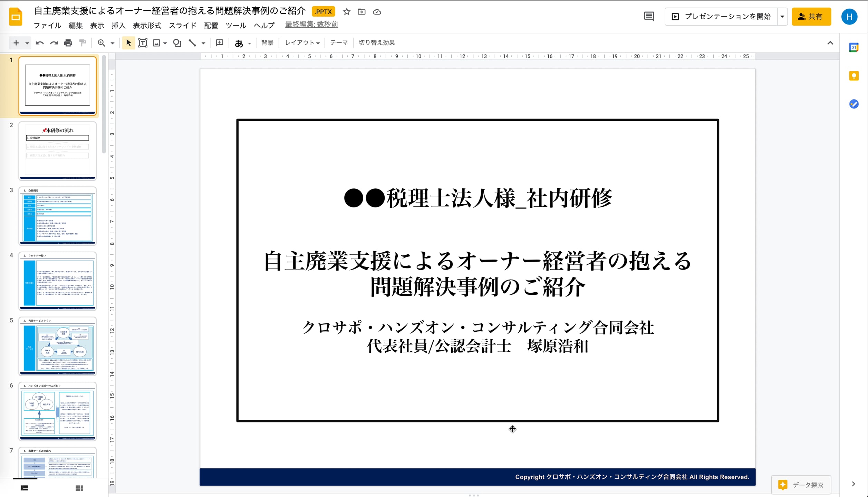Select the text box insertion tool

coord(143,43)
